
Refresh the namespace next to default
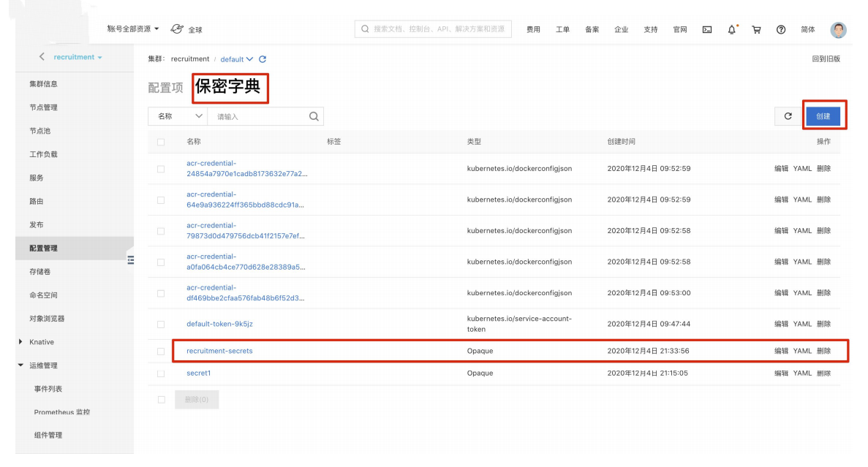263,59
